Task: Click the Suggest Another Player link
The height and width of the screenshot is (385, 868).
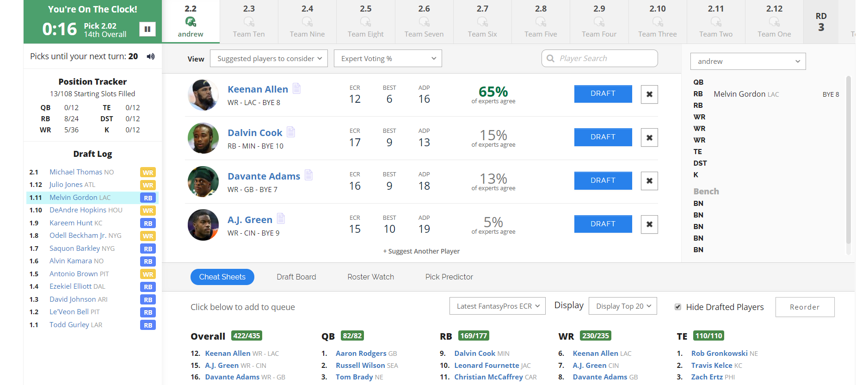Action: pyautogui.click(x=421, y=251)
